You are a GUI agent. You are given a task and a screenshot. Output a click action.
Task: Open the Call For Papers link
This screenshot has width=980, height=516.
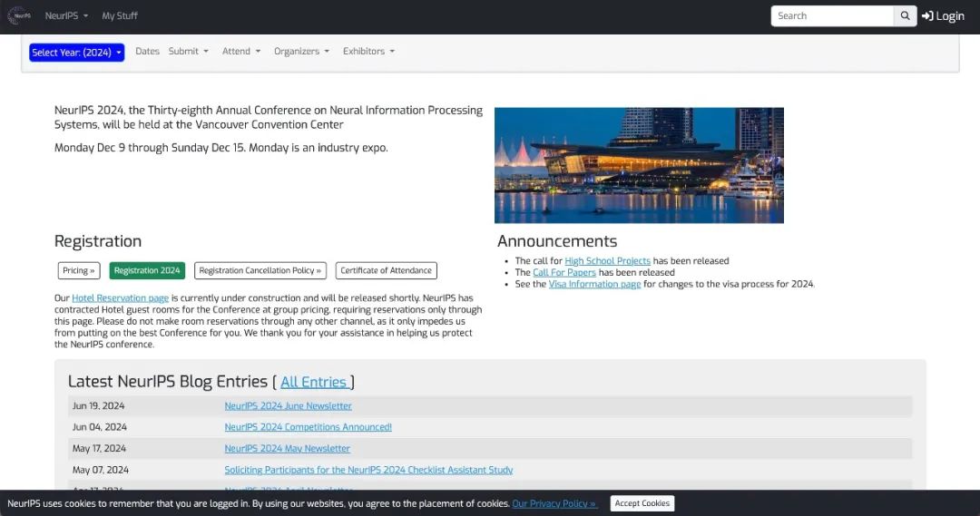point(564,272)
